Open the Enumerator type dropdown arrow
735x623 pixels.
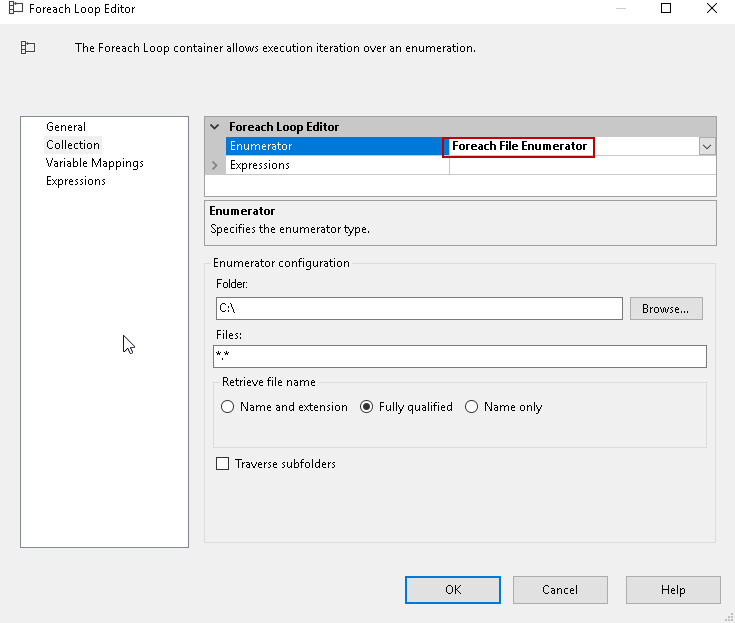click(x=707, y=146)
